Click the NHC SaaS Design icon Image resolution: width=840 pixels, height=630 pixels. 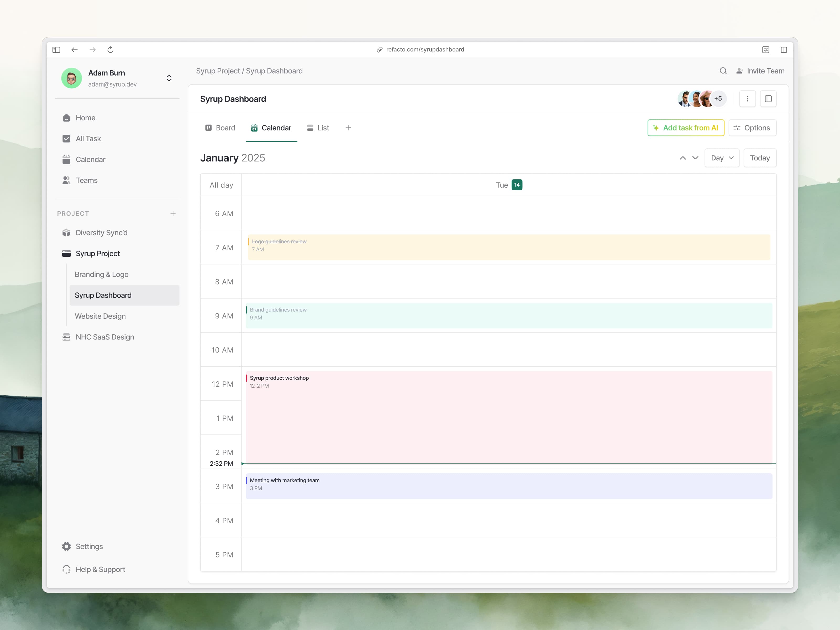pyautogui.click(x=66, y=337)
